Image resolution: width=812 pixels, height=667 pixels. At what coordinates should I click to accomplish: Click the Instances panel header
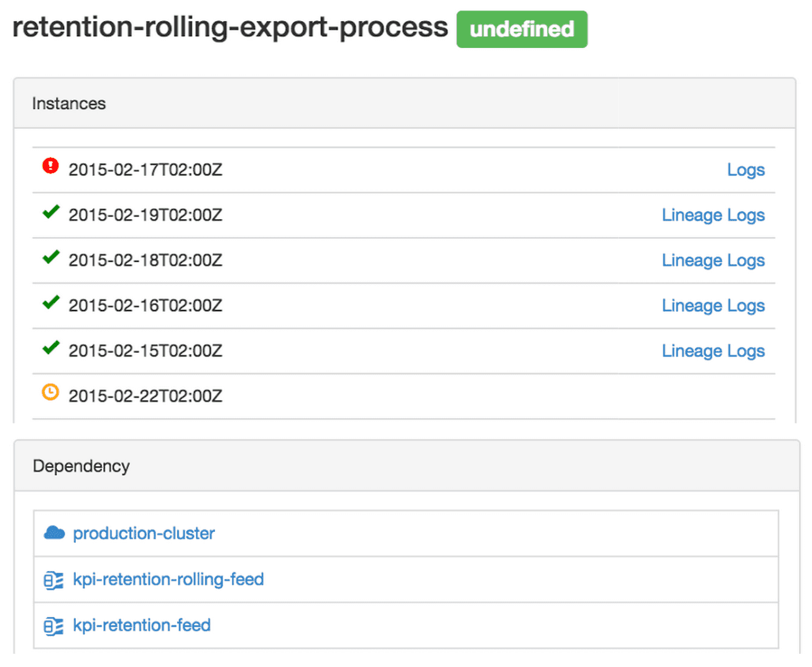404,103
